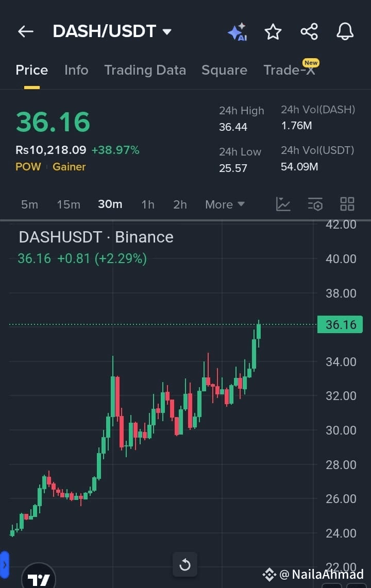Click the large 36.16 price text

pos(53,122)
